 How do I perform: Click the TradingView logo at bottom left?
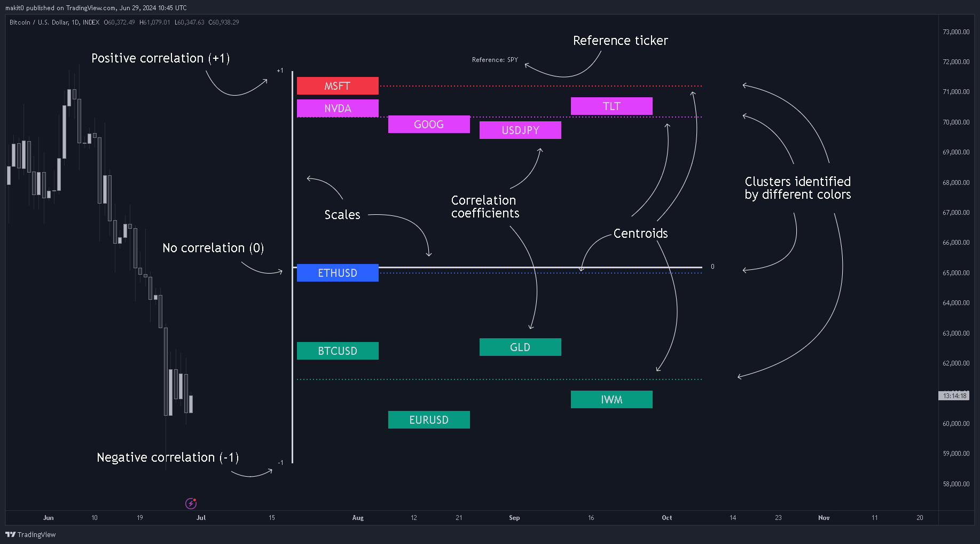click(x=30, y=534)
